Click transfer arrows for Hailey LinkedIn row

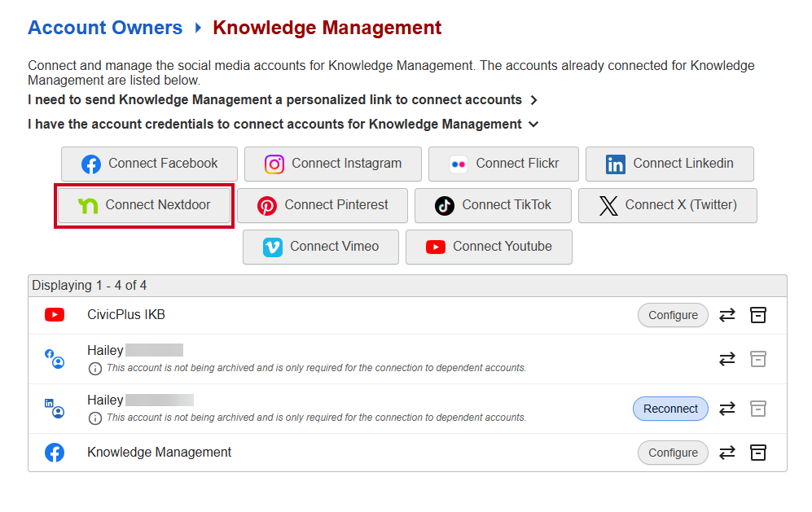pos(727,409)
